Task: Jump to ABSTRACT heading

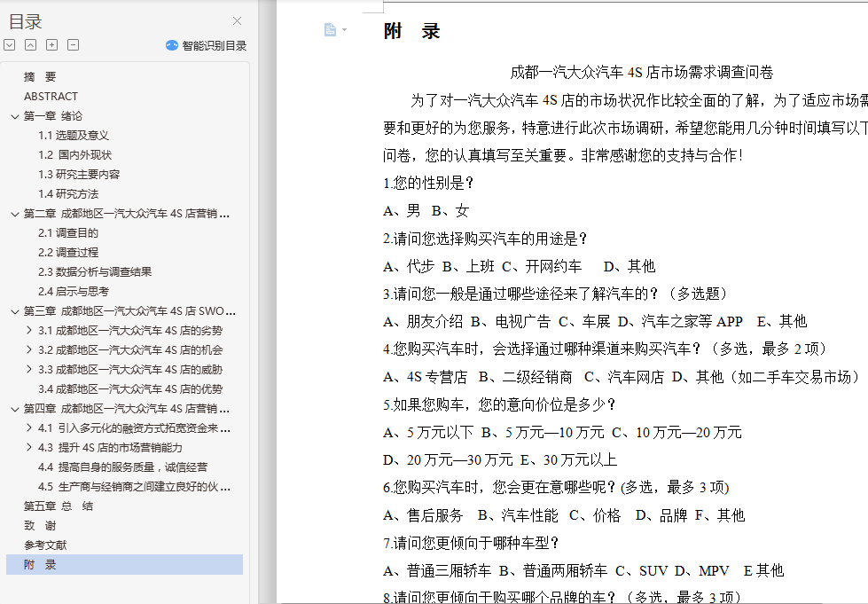Action: pyautogui.click(x=51, y=97)
